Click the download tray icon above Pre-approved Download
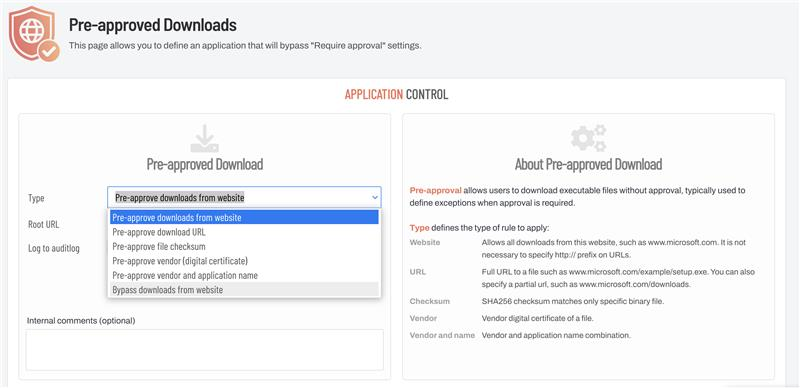 [205, 138]
